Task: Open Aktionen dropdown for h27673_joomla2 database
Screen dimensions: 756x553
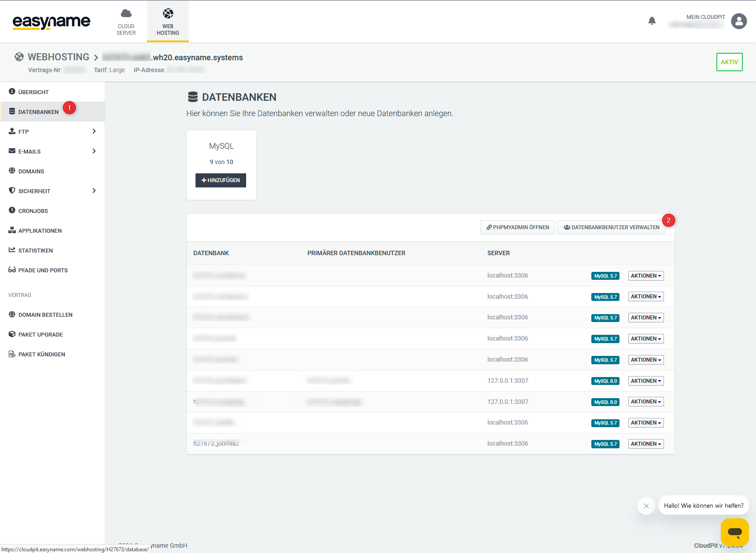Action: [645, 444]
